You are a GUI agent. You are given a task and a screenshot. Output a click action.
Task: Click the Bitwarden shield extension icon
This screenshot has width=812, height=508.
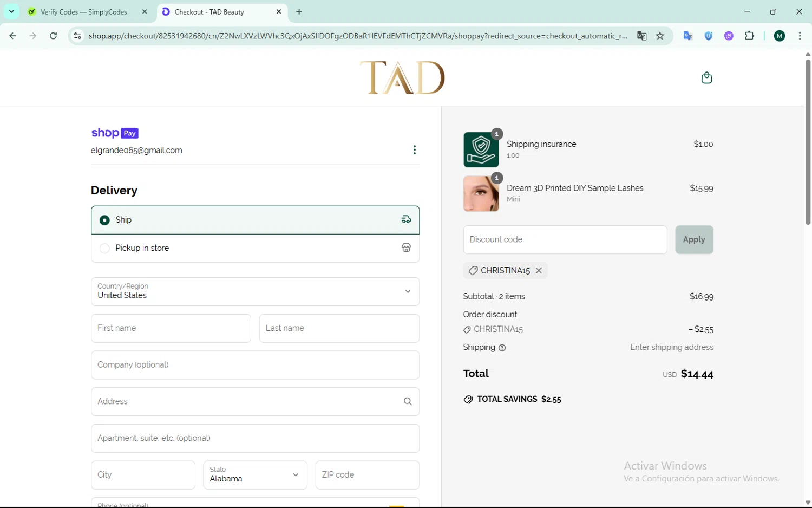click(708, 36)
